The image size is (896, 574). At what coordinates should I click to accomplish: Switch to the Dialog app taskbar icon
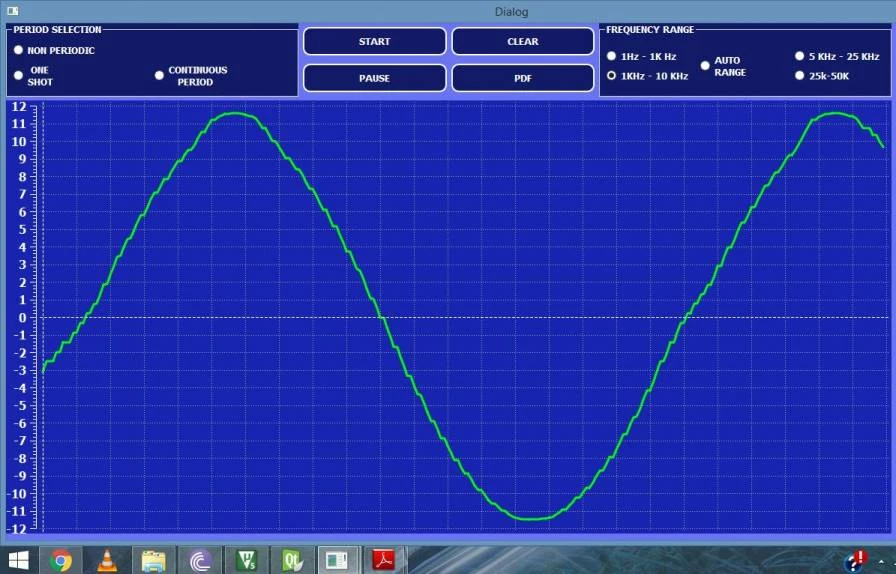pos(338,560)
